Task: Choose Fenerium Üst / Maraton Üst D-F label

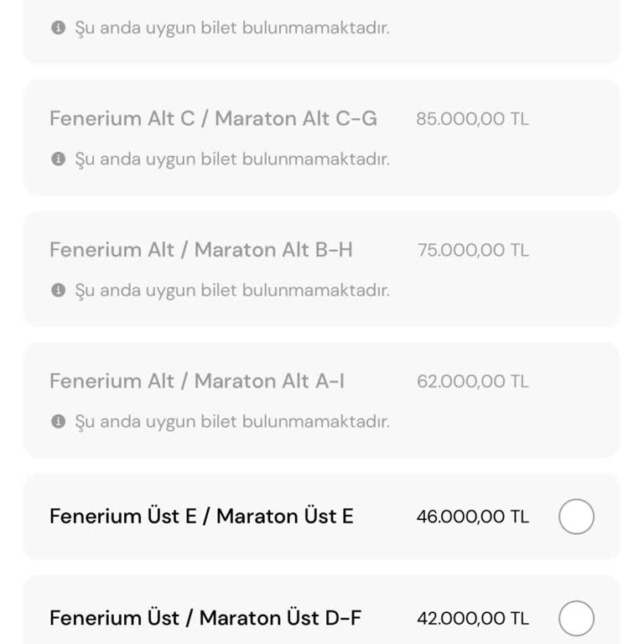Action: coord(205,619)
